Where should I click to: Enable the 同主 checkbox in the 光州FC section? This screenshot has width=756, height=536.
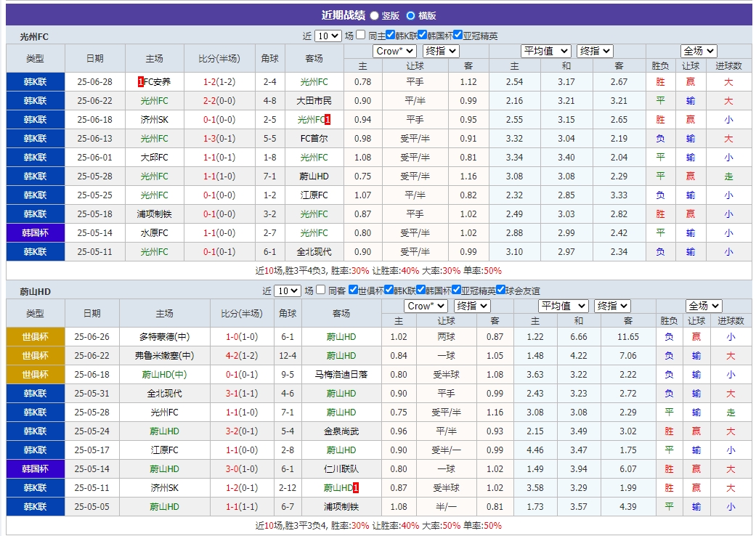tap(359, 33)
